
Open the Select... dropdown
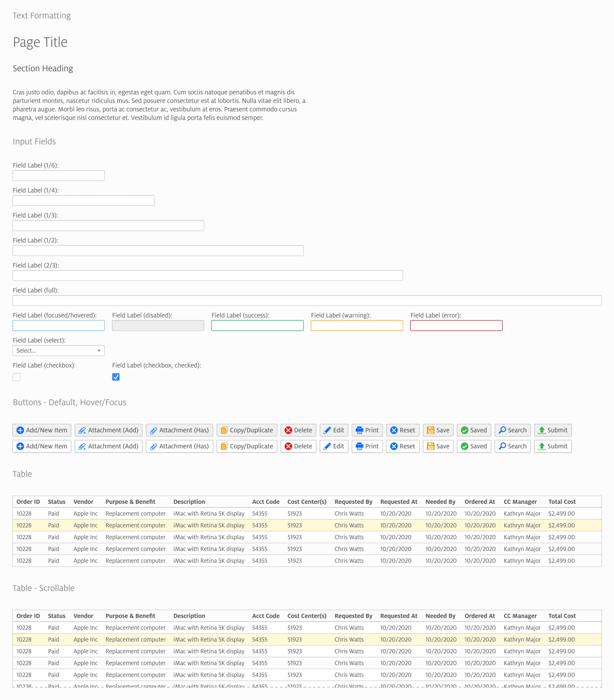pos(55,351)
